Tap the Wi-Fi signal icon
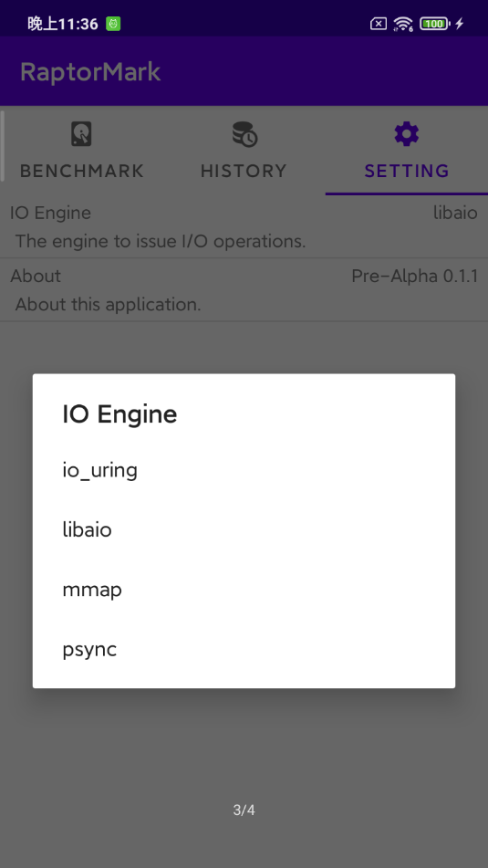This screenshot has height=868, width=488. [403, 24]
